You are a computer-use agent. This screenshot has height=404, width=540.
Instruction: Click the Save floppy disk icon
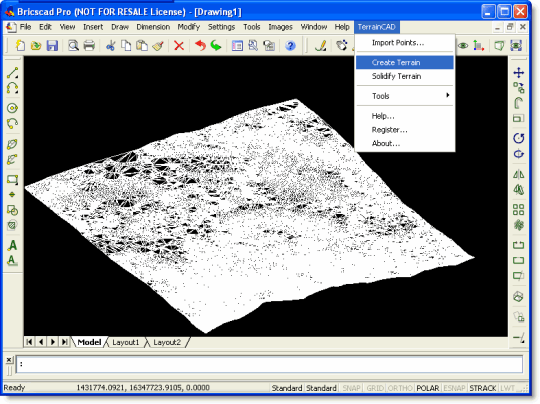52,45
